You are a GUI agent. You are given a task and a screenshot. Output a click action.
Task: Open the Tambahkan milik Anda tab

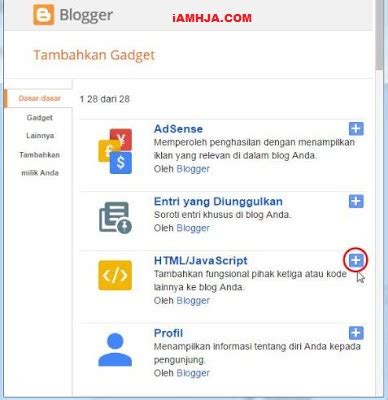click(x=39, y=164)
